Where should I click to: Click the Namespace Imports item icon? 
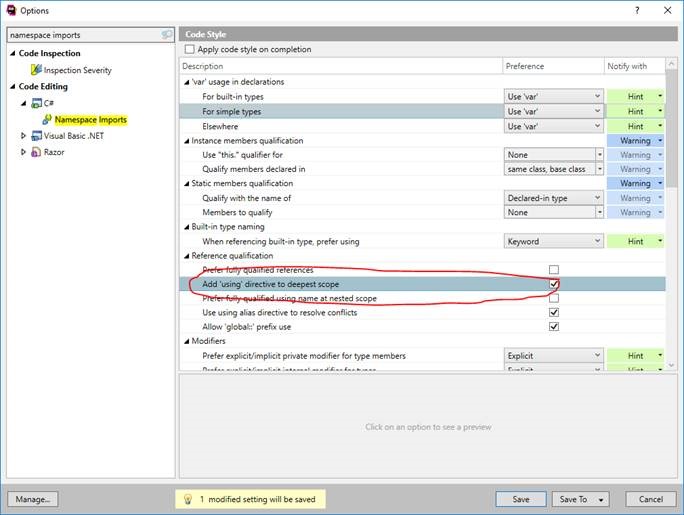point(47,119)
